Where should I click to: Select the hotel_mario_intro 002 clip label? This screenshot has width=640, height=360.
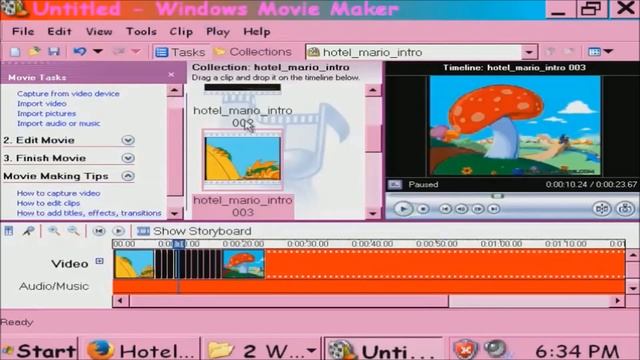(x=242, y=116)
